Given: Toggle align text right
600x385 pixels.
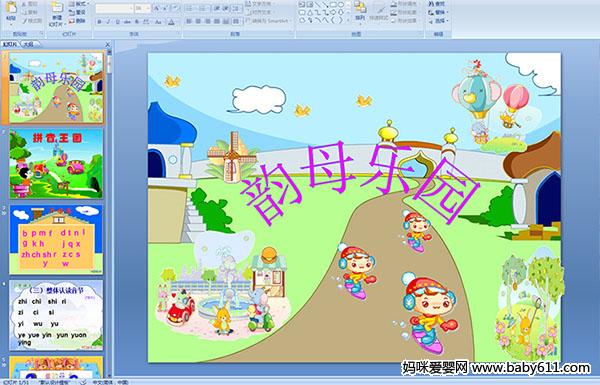Looking at the screenshot, I should pos(207,21).
